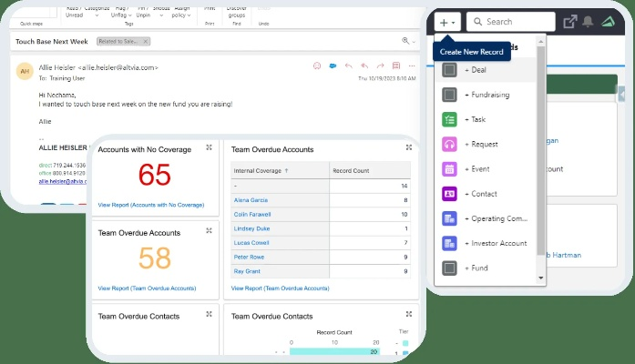Click the Request headset icon
The image size is (635, 364).
pyautogui.click(x=449, y=144)
